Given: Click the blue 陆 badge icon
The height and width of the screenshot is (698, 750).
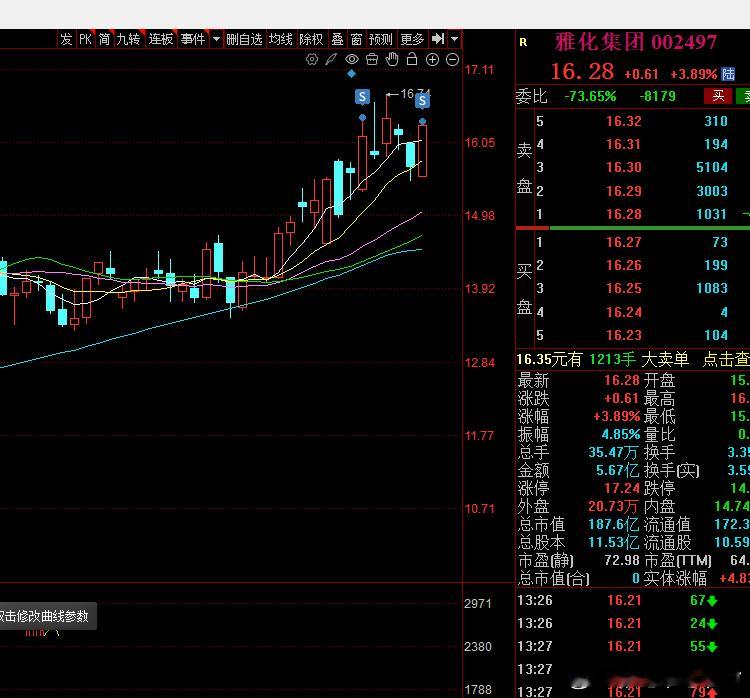Looking at the screenshot, I should point(728,74).
